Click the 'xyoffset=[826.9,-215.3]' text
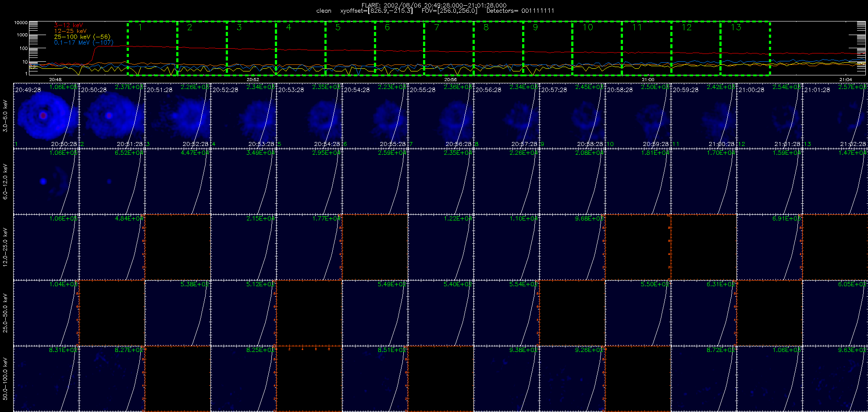Image resolution: width=868 pixels, height=412 pixels. coord(377,11)
